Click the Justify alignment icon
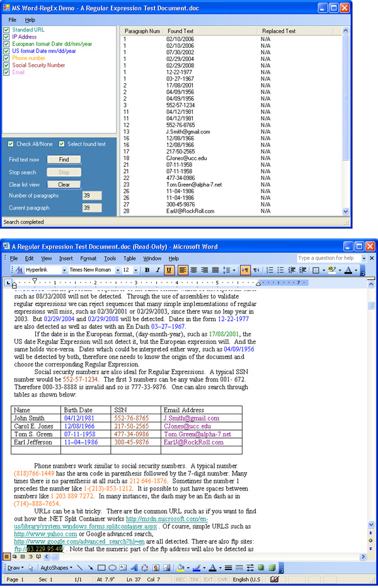Viewport: 378px width, 588px height. pyautogui.click(x=215, y=270)
